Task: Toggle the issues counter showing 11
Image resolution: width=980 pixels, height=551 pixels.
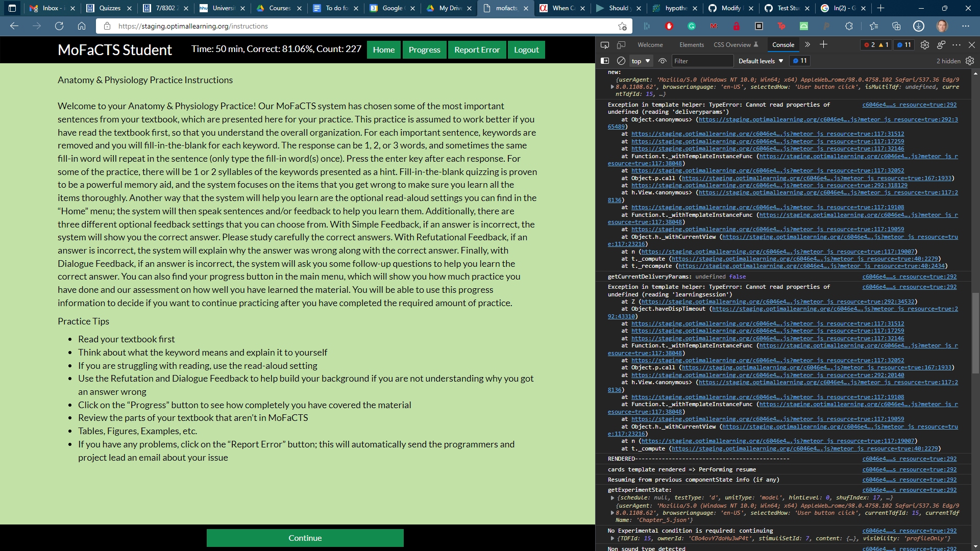Action: pos(904,45)
